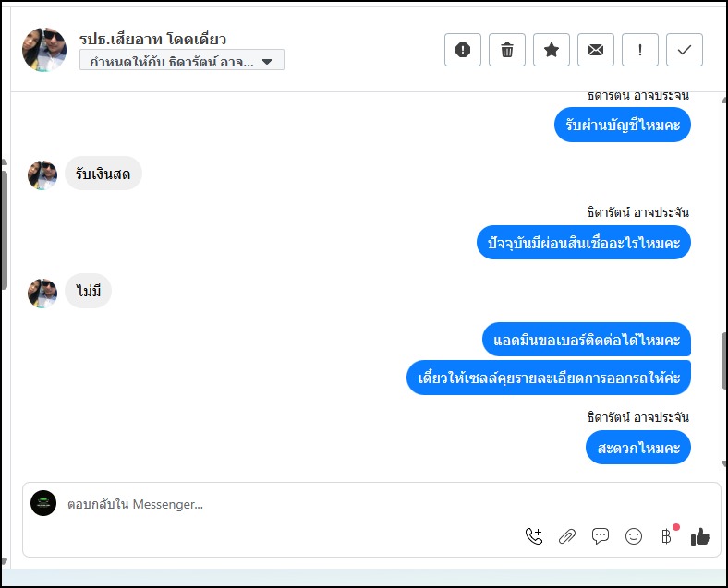This screenshot has height=588, width=728.
Task: Click the baht payment request icon
Action: tap(667, 536)
